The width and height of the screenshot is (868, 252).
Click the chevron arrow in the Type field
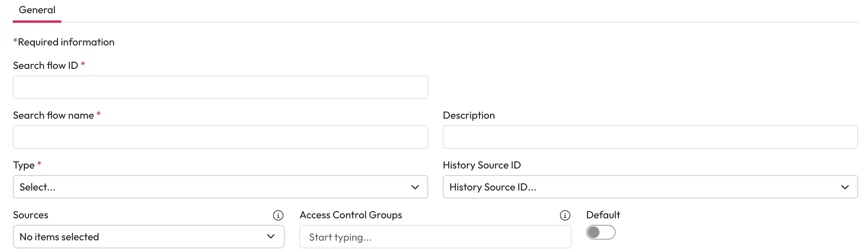pyautogui.click(x=415, y=187)
